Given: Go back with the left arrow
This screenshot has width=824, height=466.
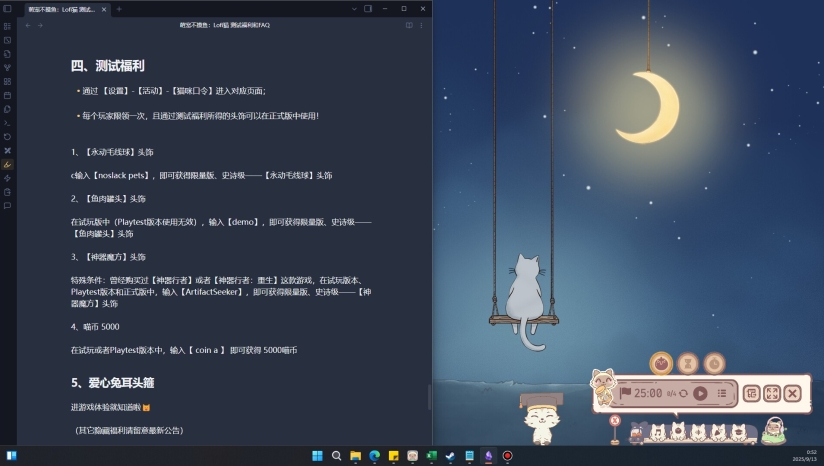Looking at the screenshot, I should 28,25.
